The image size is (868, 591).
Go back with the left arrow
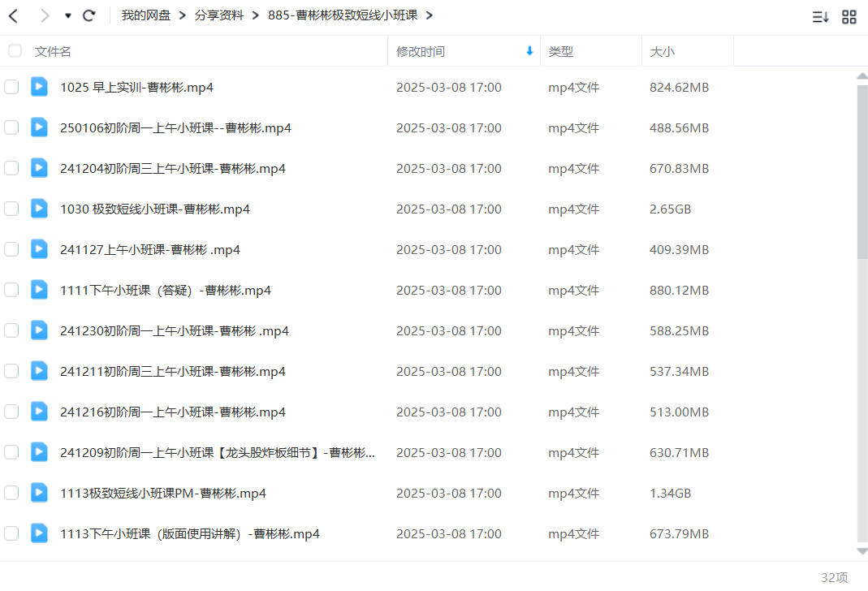coord(14,16)
